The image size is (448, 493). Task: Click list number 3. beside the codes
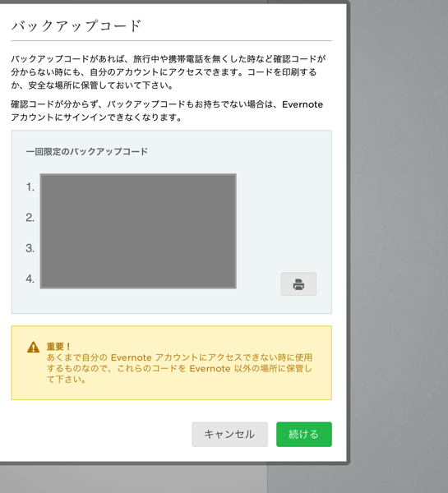30,248
